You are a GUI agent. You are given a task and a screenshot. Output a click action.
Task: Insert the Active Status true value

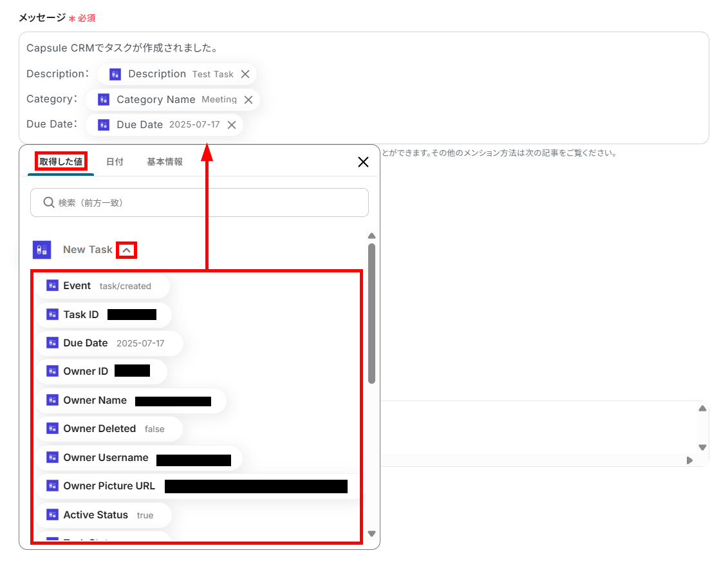[x=104, y=515]
